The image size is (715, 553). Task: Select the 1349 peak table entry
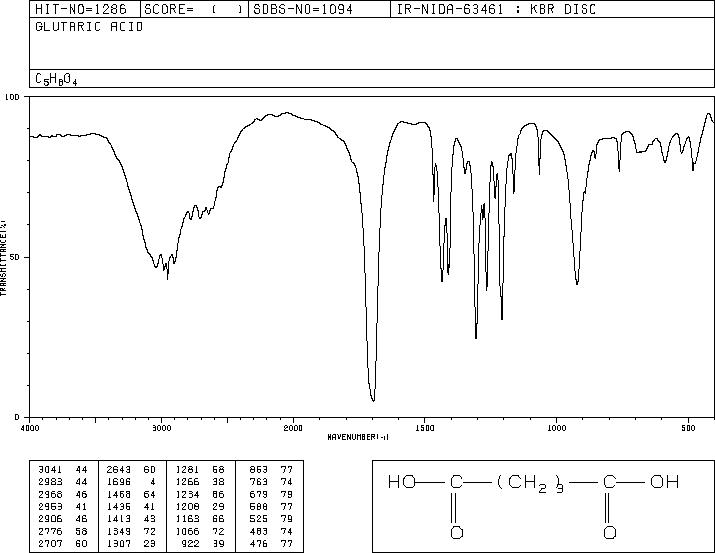coord(119,532)
